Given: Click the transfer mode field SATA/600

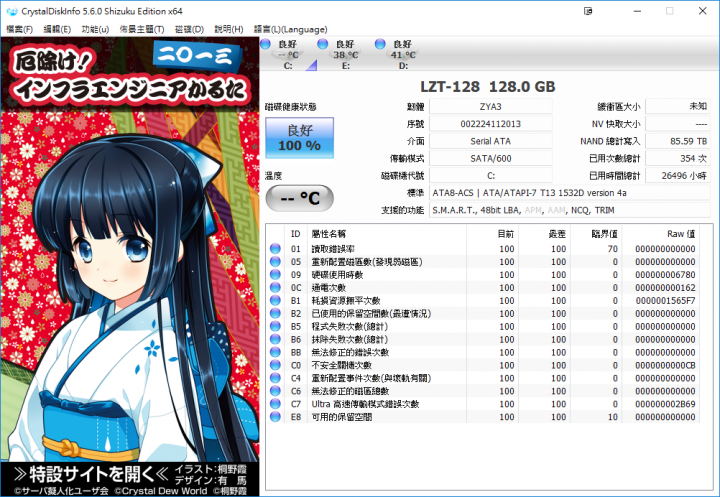Looking at the screenshot, I should tap(490, 158).
